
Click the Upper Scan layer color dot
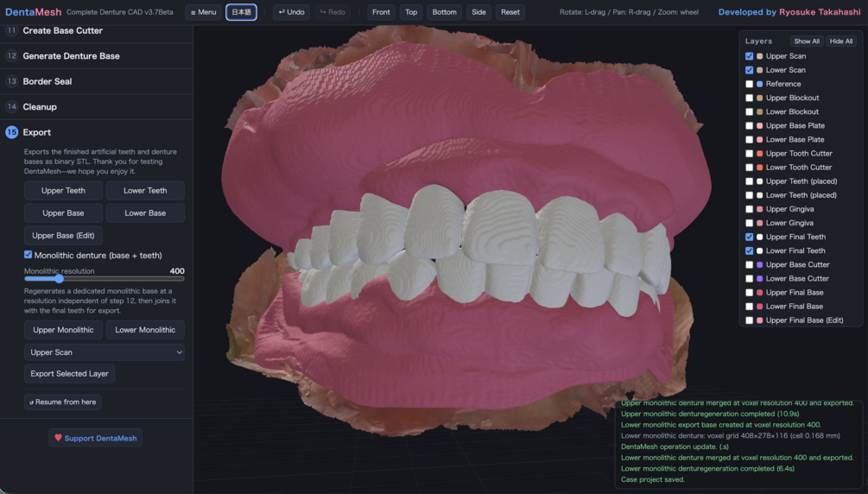click(x=759, y=56)
